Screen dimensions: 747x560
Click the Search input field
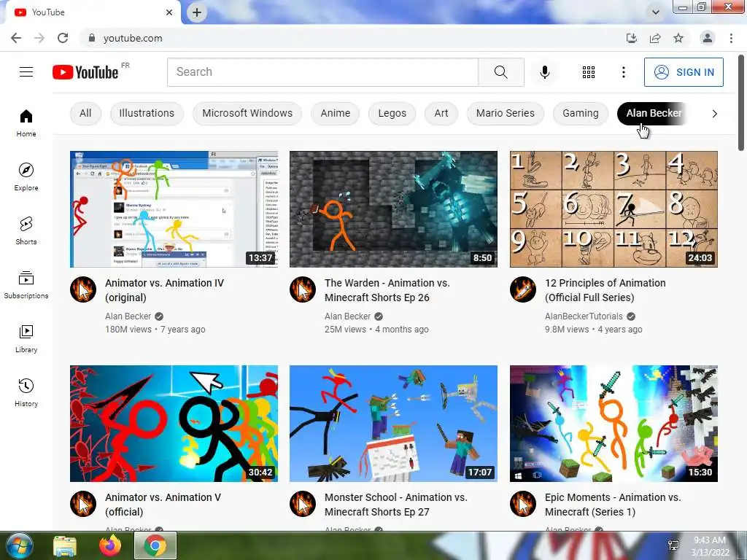pyautogui.click(x=322, y=72)
